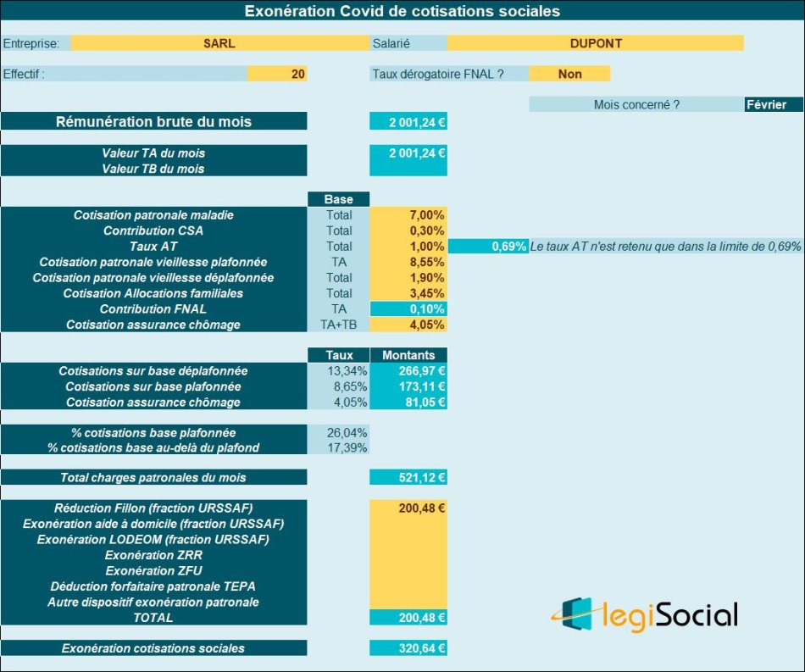Screen dimensions: 805x672
Task: Click the Total charges patronales du mois value
Action: tap(408, 478)
